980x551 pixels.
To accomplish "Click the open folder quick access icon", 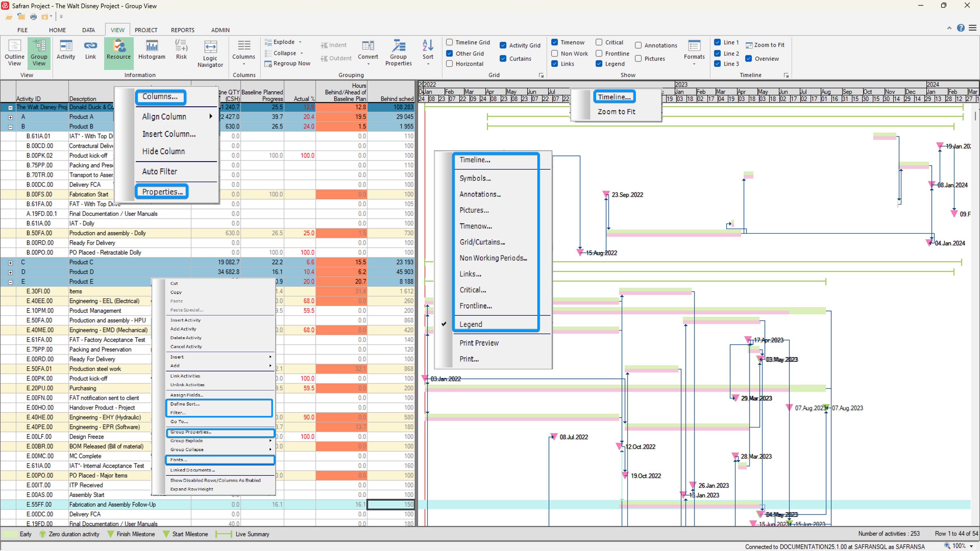I will (x=9, y=17).
